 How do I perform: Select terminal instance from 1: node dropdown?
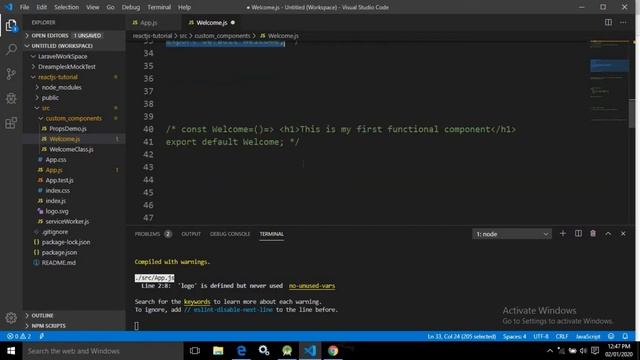click(x=512, y=234)
